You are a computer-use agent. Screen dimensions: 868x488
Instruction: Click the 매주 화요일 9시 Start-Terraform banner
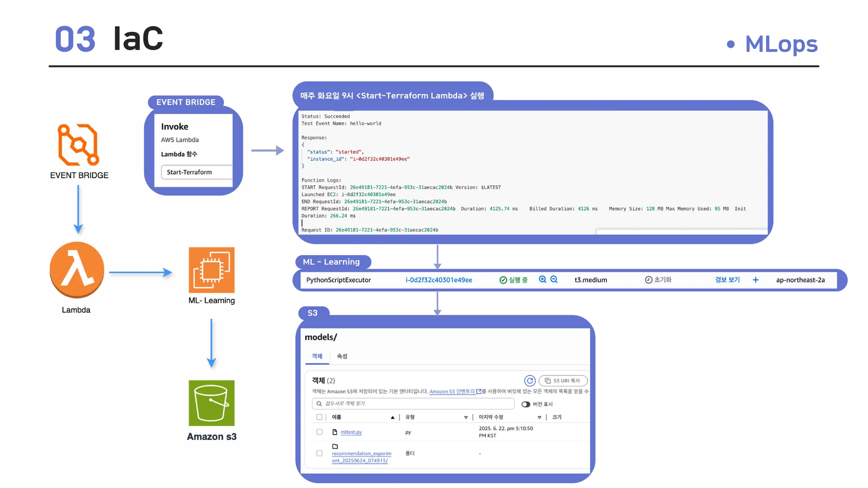click(x=392, y=96)
